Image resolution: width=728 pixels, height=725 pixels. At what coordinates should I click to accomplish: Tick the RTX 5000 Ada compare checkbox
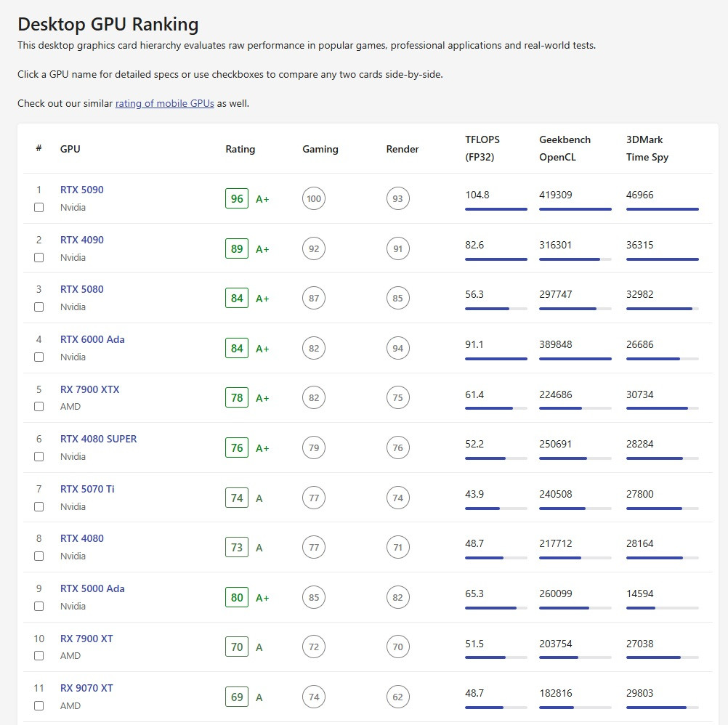(x=39, y=606)
